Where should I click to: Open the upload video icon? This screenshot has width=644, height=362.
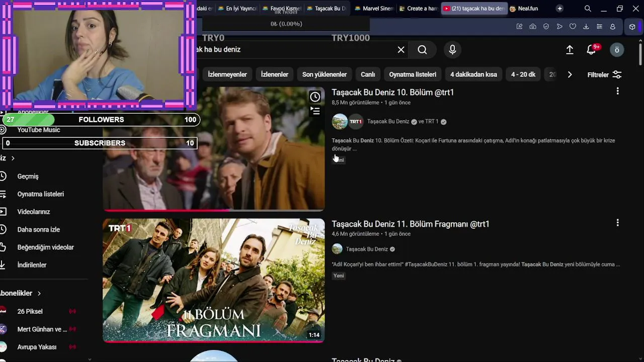point(570,50)
